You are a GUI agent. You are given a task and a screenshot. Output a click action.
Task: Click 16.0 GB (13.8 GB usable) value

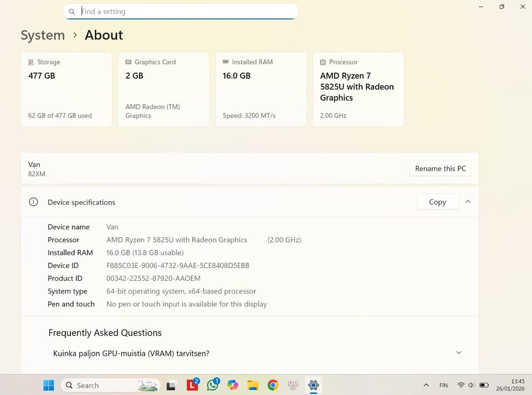click(145, 253)
